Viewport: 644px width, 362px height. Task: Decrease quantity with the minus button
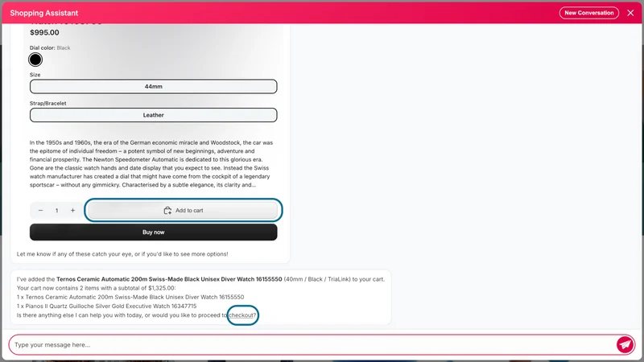tap(41, 210)
